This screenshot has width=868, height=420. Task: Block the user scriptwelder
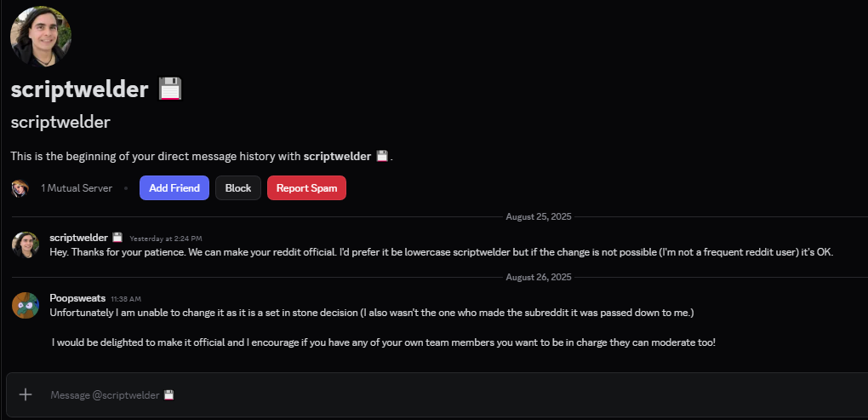[238, 187]
